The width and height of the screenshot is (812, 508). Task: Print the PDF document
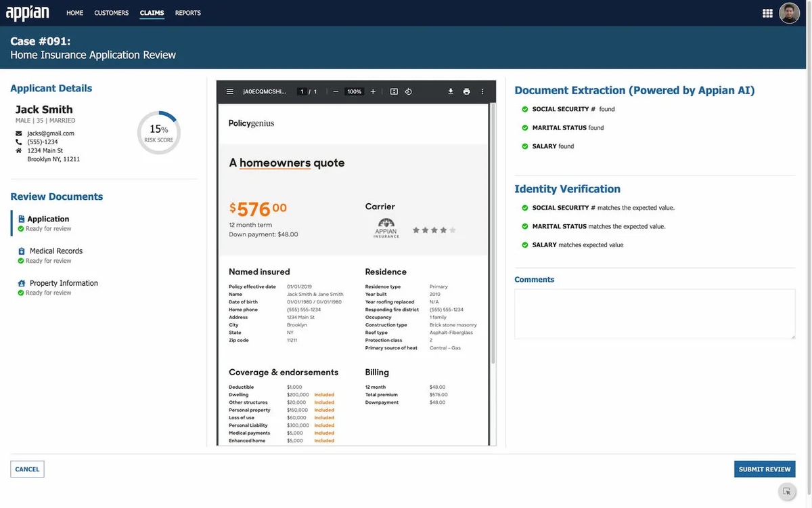(466, 91)
